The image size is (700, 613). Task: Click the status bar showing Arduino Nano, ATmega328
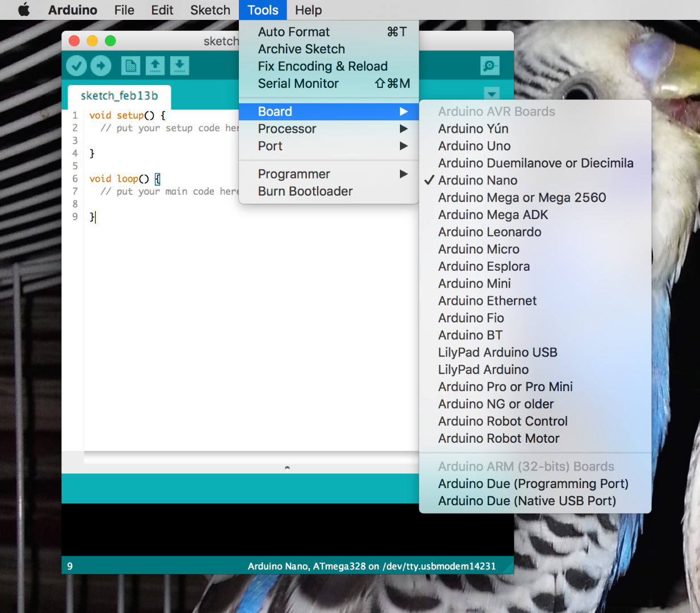pyautogui.click(x=372, y=566)
